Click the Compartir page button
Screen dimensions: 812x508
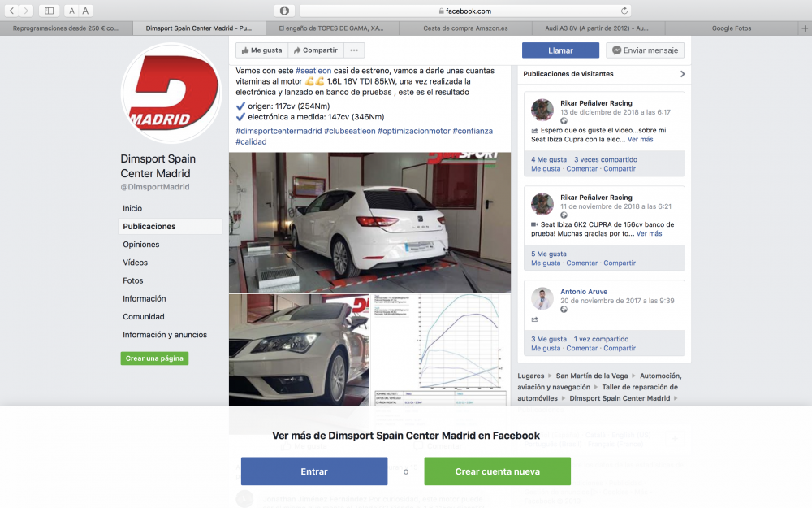(x=316, y=50)
